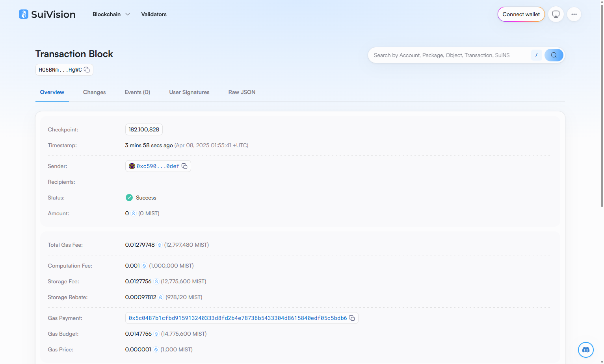Image resolution: width=604 pixels, height=364 pixels.
Task: Click the Connect wallet button
Action: [521, 14]
